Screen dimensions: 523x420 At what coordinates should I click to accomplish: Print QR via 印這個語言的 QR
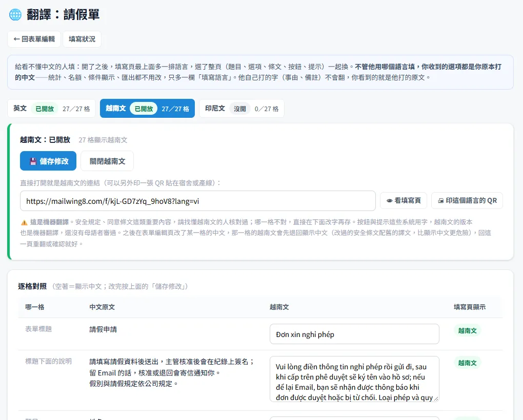tap(467, 200)
